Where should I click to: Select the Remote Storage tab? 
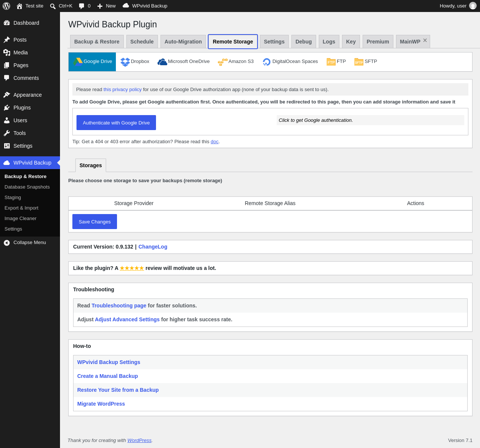click(233, 42)
